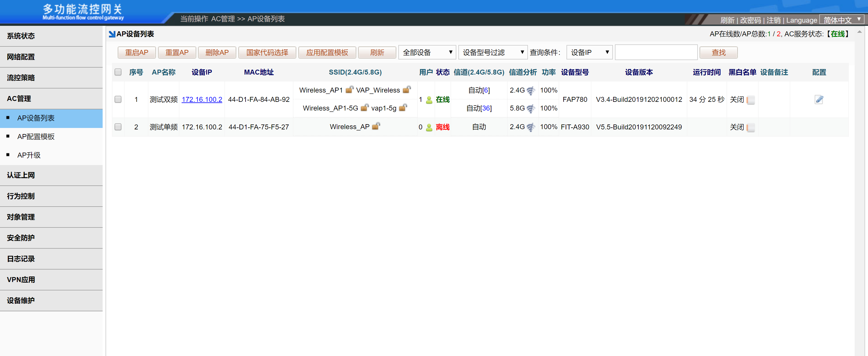
Task: Click the edit config icon for AP row 1
Action: 819,100
